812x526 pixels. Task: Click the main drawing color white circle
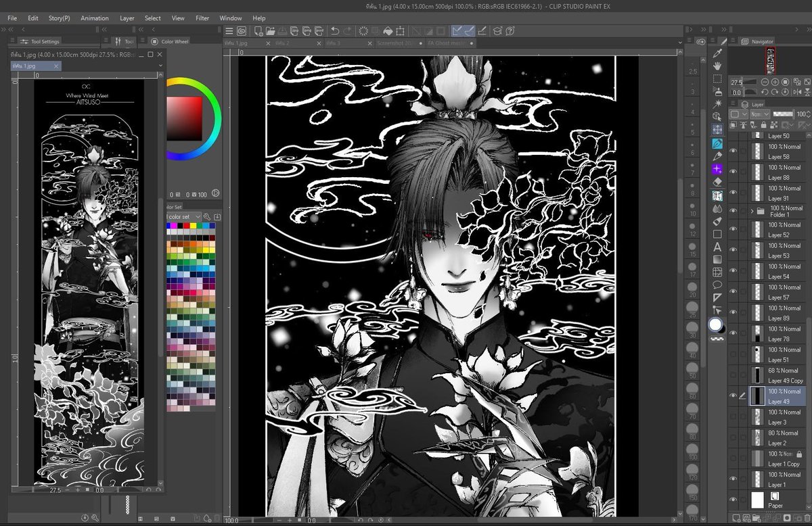coord(716,325)
